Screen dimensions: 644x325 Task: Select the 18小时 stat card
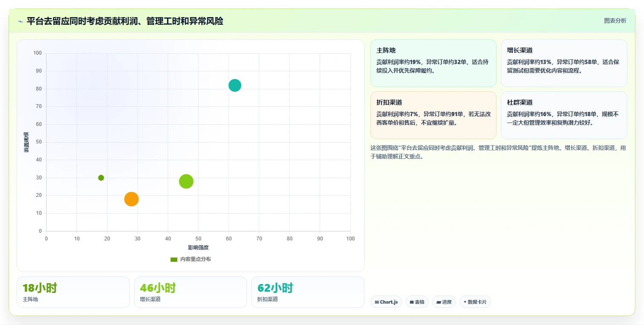[x=73, y=292]
